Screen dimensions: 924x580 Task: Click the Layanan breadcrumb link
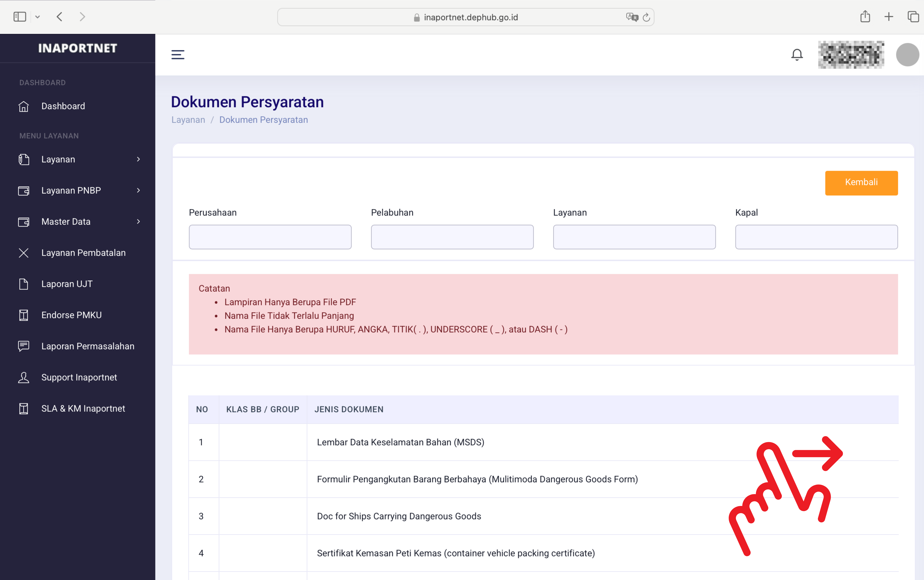[188, 120]
